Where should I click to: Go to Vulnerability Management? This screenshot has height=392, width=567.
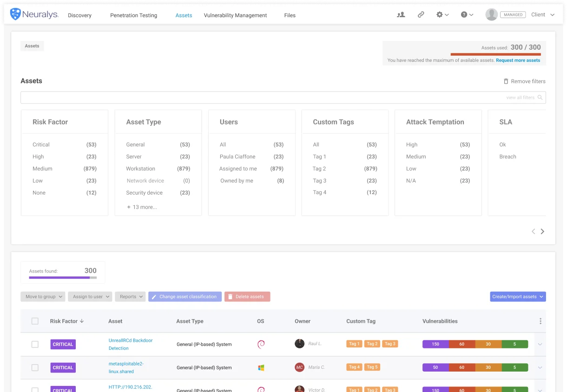pos(235,15)
